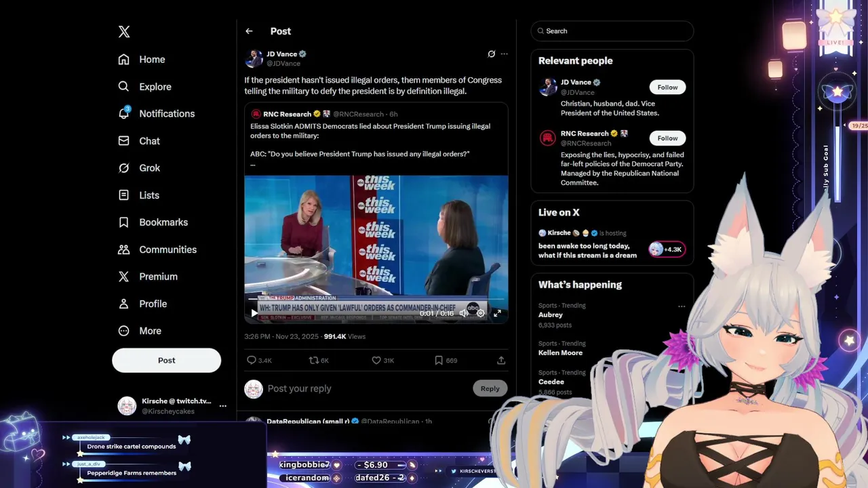
Task: Click the Search box
Action: (x=612, y=31)
